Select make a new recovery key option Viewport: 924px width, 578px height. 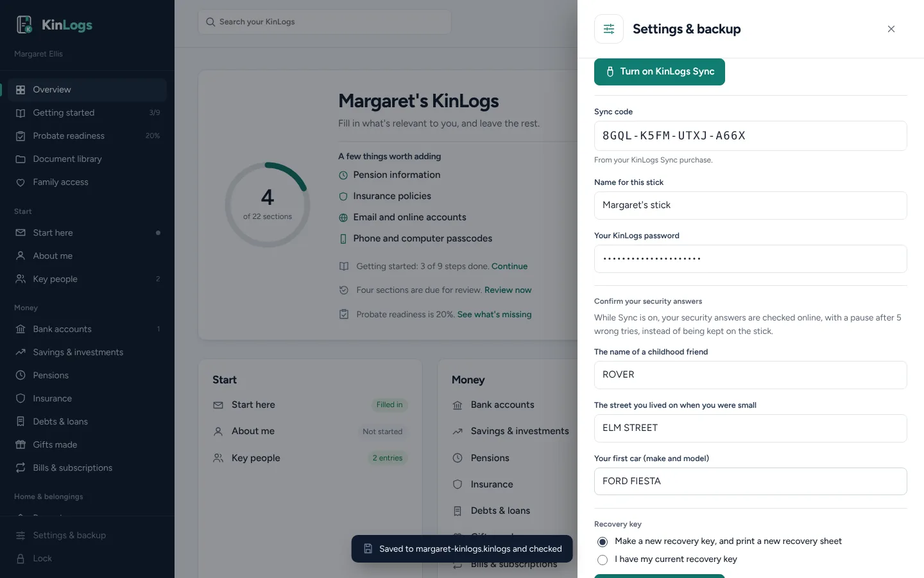pyautogui.click(x=603, y=542)
